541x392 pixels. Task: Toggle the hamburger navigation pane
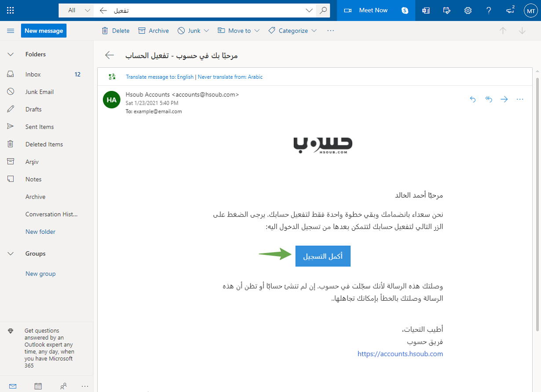(x=11, y=31)
